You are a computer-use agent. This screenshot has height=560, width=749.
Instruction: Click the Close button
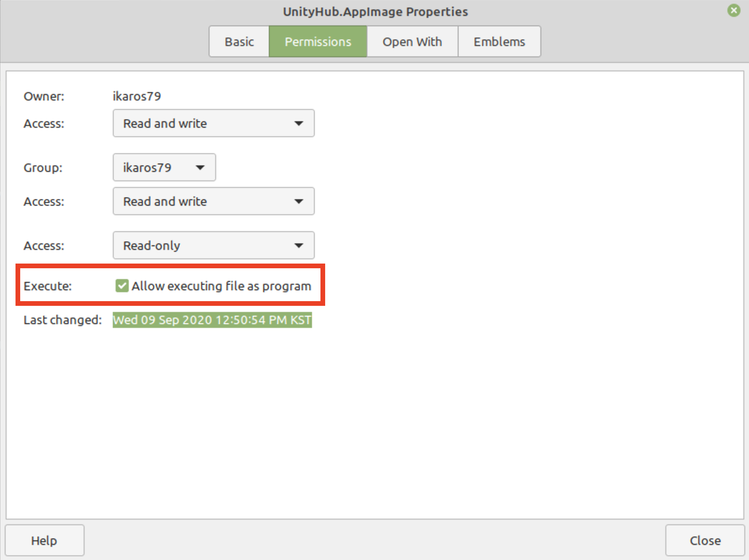[705, 541]
